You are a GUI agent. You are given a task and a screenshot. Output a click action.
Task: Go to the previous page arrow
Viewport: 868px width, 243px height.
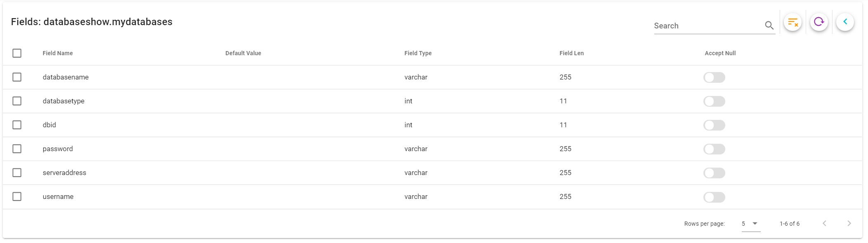coord(824,223)
